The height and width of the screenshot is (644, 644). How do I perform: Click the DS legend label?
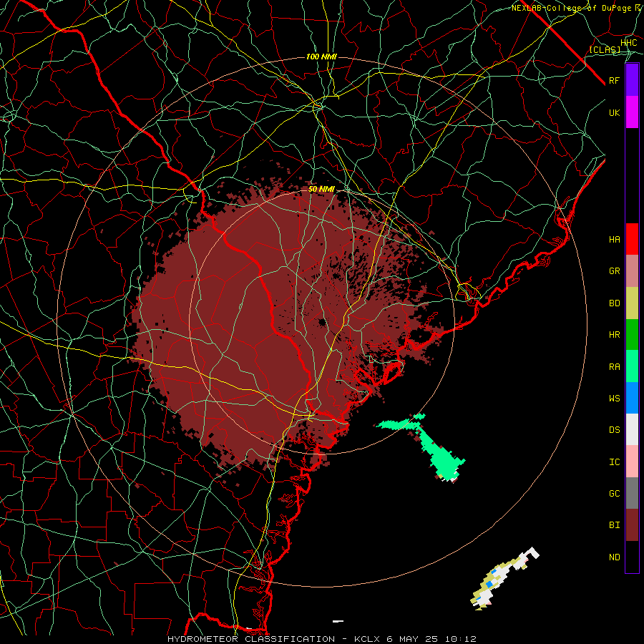pos(614,430)
